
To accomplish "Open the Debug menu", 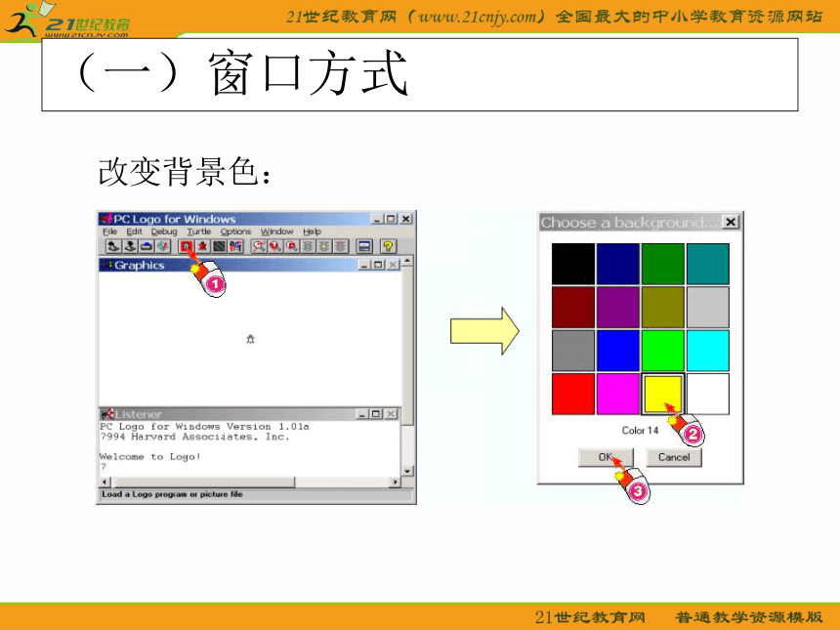I will [x=164, y=231].
